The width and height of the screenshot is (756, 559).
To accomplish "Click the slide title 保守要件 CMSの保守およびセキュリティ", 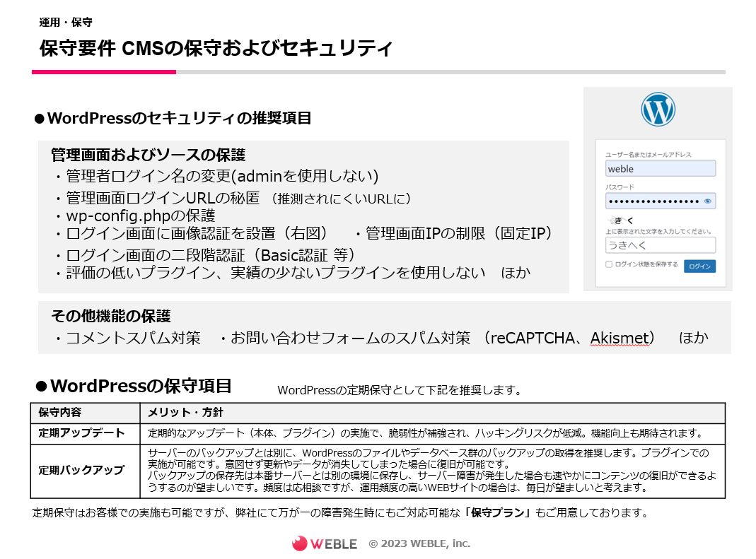I will (x=216, y=48).
